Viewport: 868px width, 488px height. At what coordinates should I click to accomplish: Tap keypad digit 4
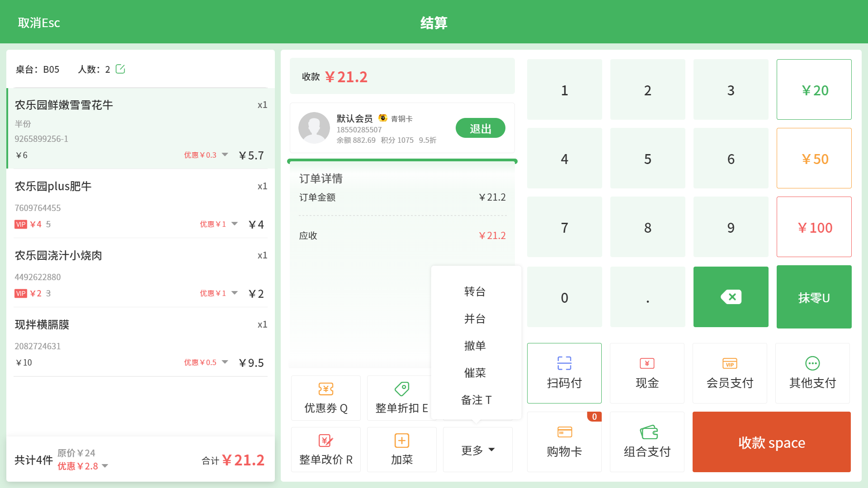[x=564, y=158]
